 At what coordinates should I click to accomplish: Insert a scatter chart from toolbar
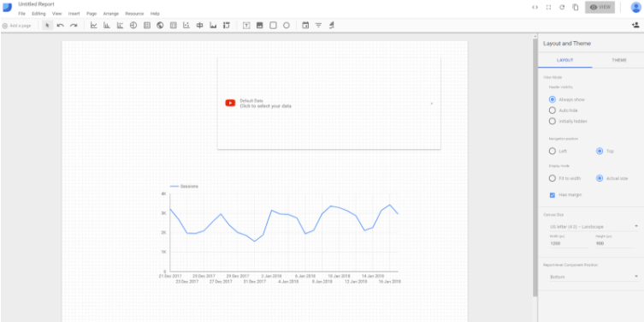click(x=186, y=26)
